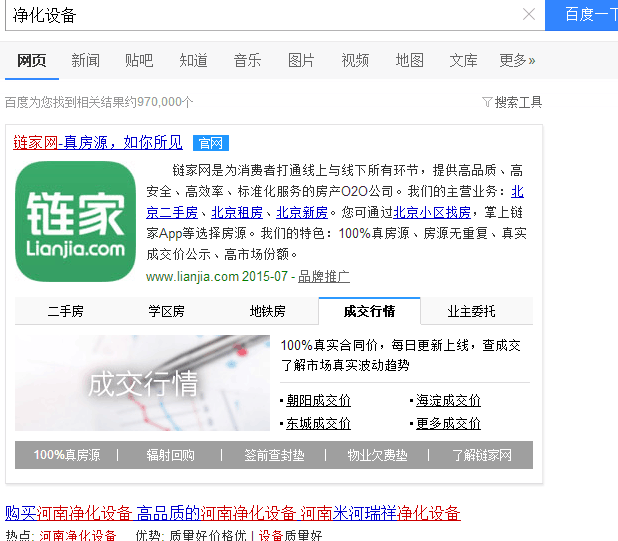Select the 业主委托 tab
Screen dimensions: 618x541
[471, 311]
